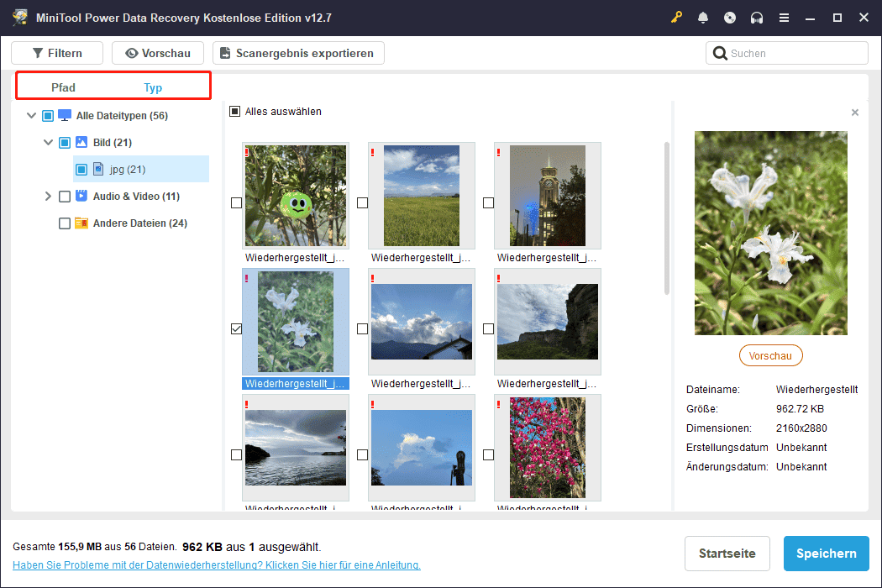Toggle the 'Alles auswählen' checkbox
882x588 pixels.
[x=235, y=112]
